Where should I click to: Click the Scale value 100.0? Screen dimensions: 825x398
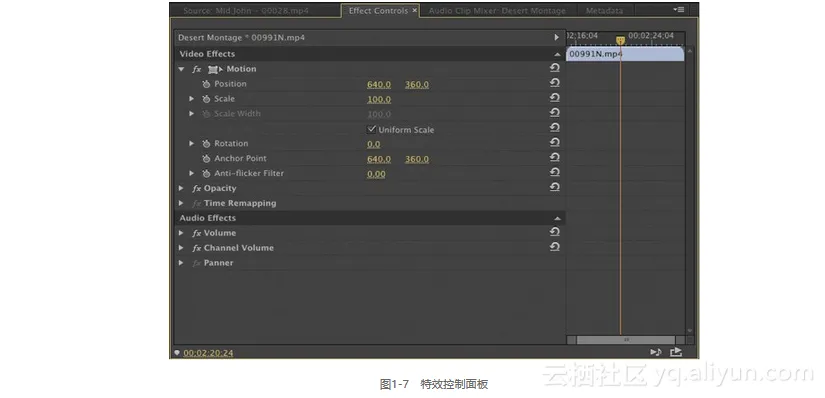point(379,100)
